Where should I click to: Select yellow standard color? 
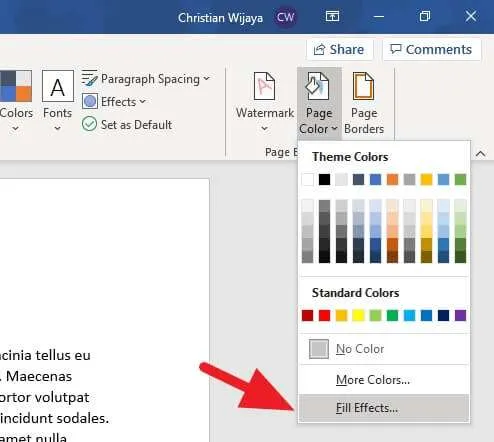pyautogui.click(x=358, y=315)
